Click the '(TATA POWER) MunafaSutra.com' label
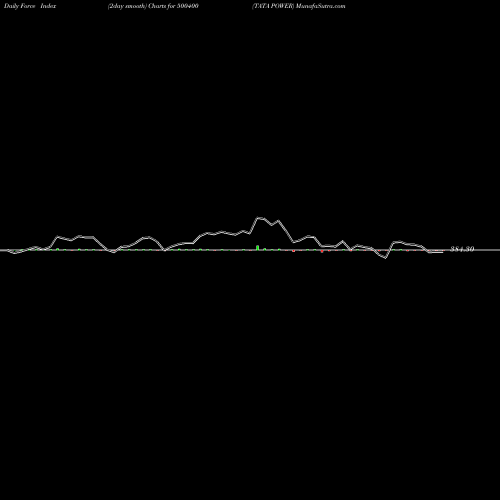The image size is (500, 500). (299, 6)
